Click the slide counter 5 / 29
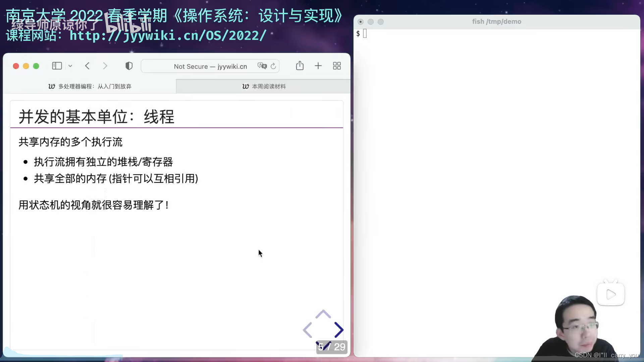 pyautogui.click(x=331, y=347)
